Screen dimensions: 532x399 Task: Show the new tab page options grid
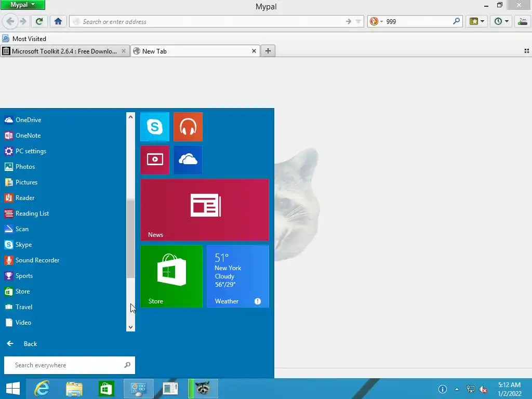pyautogui.click(x=527, y=51)
